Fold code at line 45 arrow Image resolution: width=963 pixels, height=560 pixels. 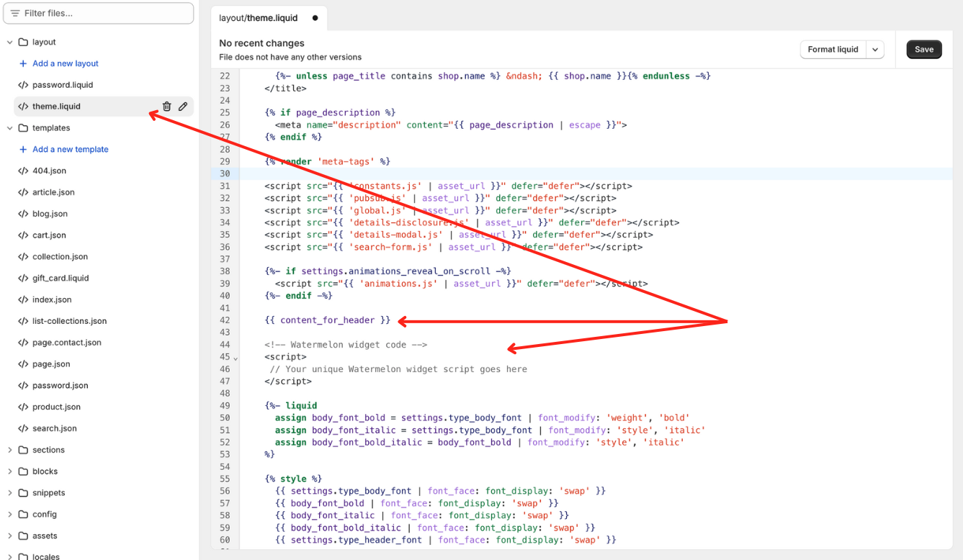tap(236, 358)
